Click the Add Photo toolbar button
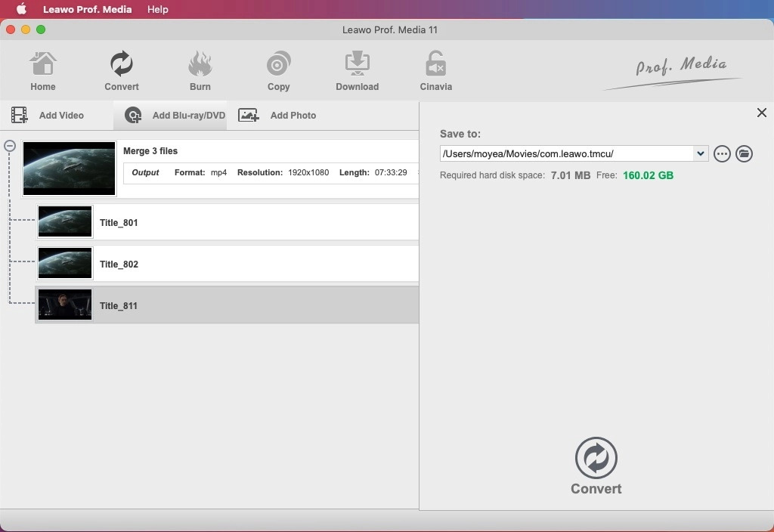 pyautogui.click(x=277, y=116)
